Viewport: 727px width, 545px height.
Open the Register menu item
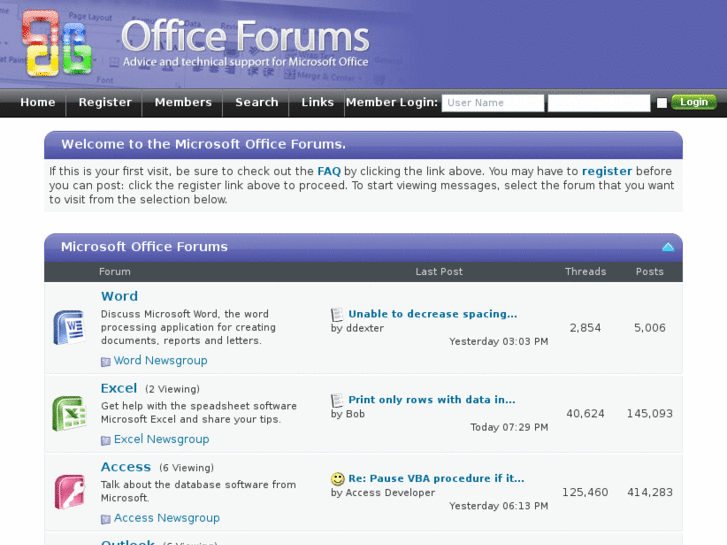[x=105, y=103]
